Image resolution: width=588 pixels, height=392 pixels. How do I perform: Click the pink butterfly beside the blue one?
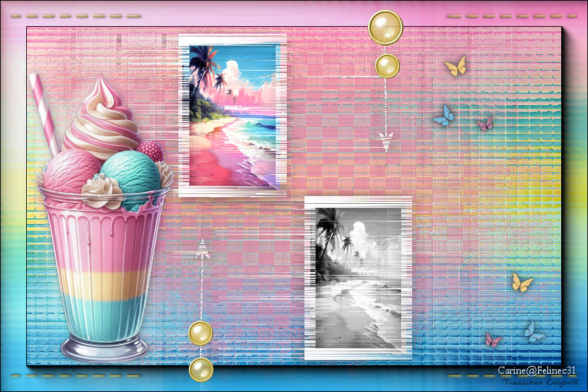click(x=485, y=123)
